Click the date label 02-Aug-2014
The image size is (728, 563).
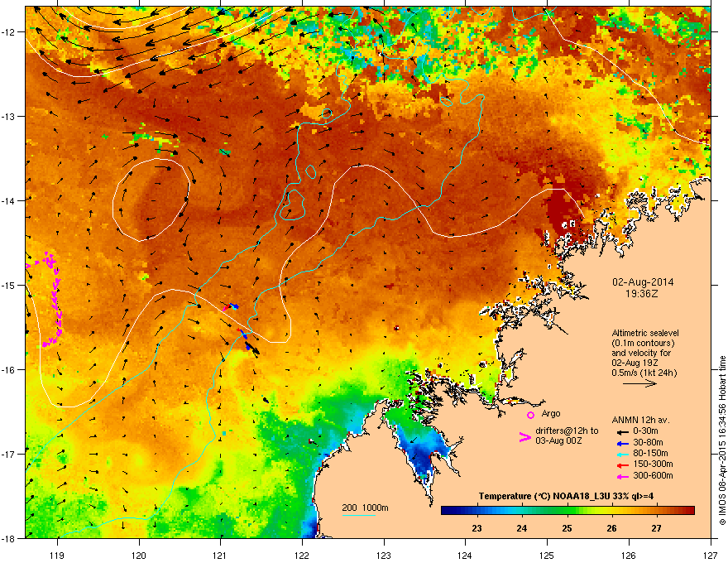pyautogui.click(x=643, y=282)
